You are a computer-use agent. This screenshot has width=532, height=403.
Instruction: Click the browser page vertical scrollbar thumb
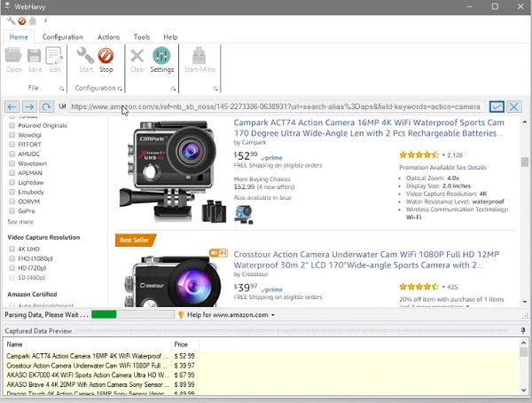click(525, 162)
